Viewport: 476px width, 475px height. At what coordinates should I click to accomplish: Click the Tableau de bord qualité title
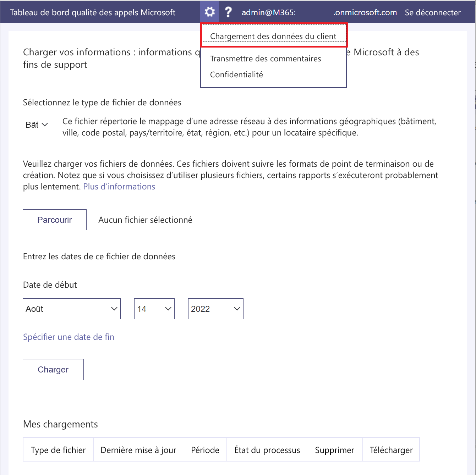(x=93, y=12)
